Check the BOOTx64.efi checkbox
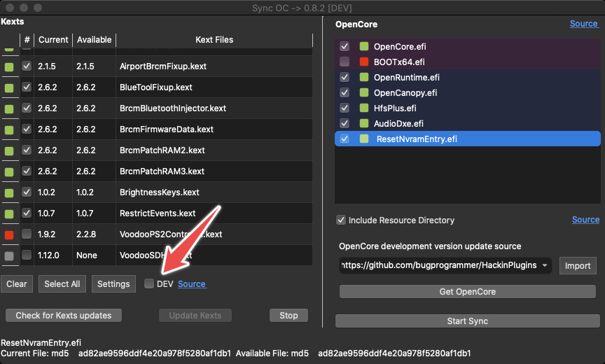 click(x=345, y=62)
